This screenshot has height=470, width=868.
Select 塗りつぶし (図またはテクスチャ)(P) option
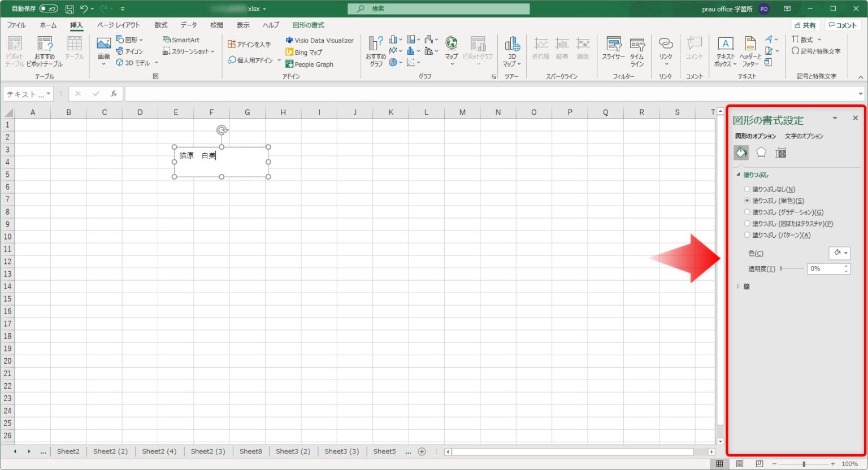(747, 224)
